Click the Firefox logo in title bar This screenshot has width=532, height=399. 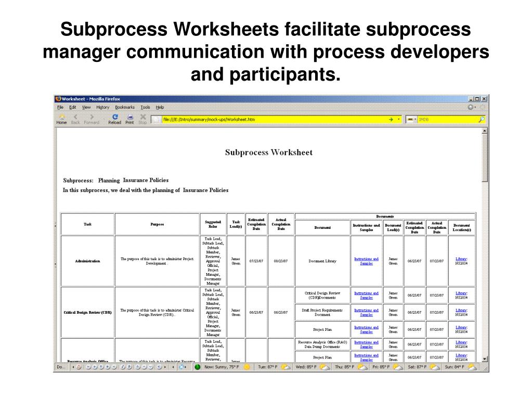[x=58, y=99]
